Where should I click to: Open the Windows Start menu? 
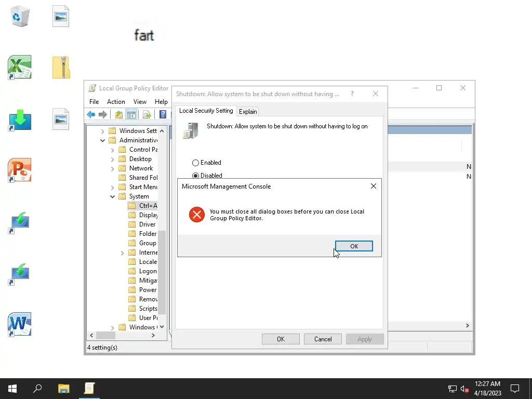[12, 389]
